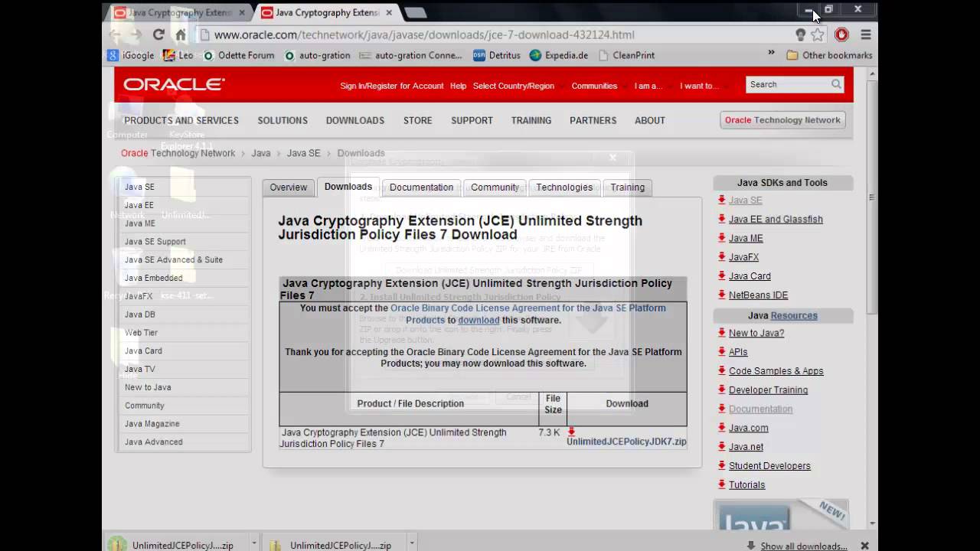
Task: Open Code Samples & Apps link
Action: coord(776,370)
